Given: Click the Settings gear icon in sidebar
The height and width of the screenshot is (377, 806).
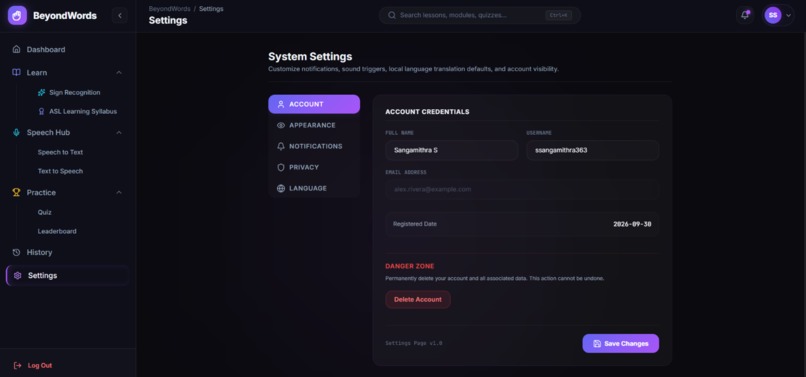Looking at the screenshot, I should click(17, 276).
